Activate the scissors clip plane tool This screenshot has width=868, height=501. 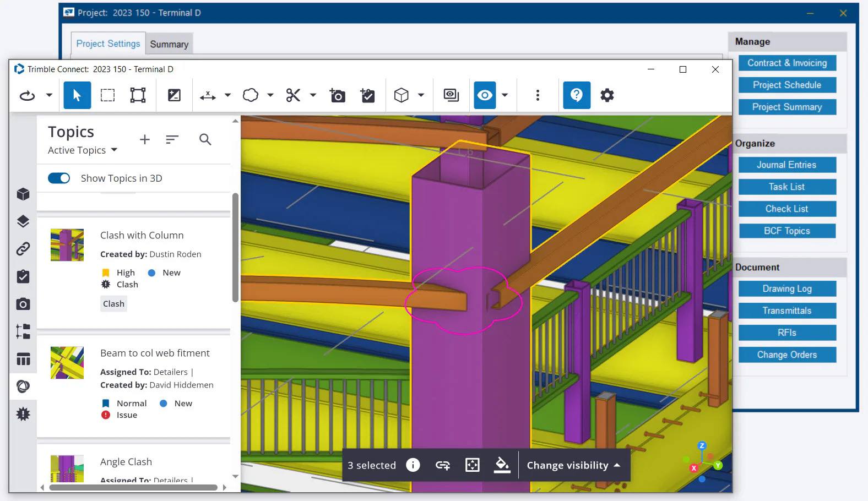293,95
